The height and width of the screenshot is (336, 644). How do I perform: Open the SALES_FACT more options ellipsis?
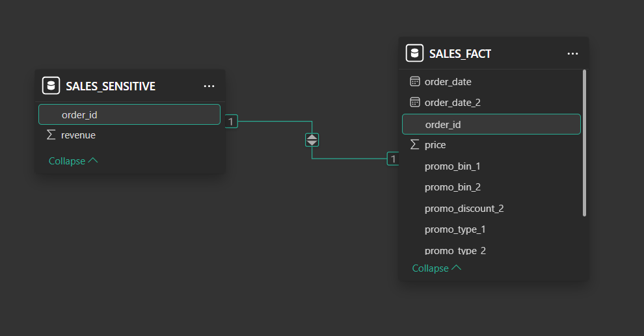[572, 54]
